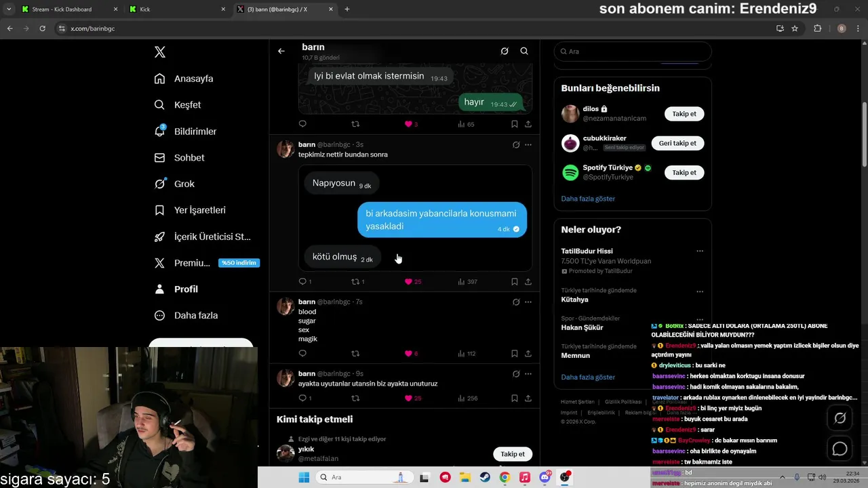The height and width of the screenshot is (488, 868).
Task: Show hidden system tray icons
Action: pyautogui.click(x=782, y=477)
